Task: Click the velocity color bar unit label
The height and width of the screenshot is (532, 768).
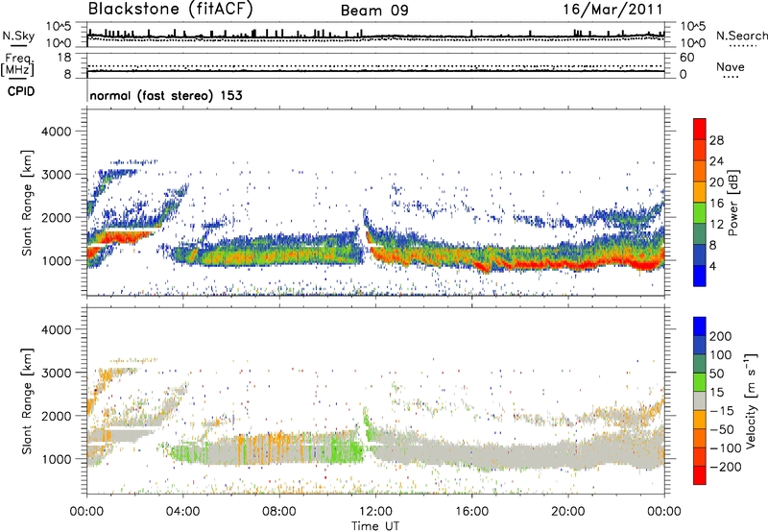Action: tap(750, 399)
